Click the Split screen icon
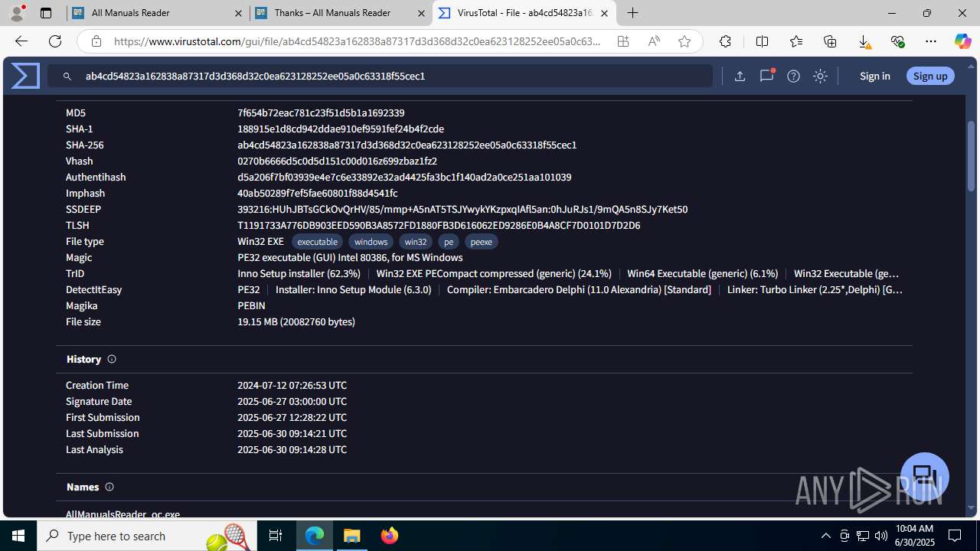Screen dimensions: 980x551 [x=762, y=41]
